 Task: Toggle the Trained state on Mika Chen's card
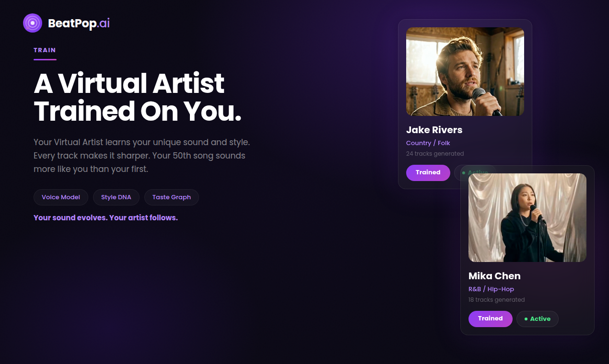pyautogui.click(x=490, y=318)
